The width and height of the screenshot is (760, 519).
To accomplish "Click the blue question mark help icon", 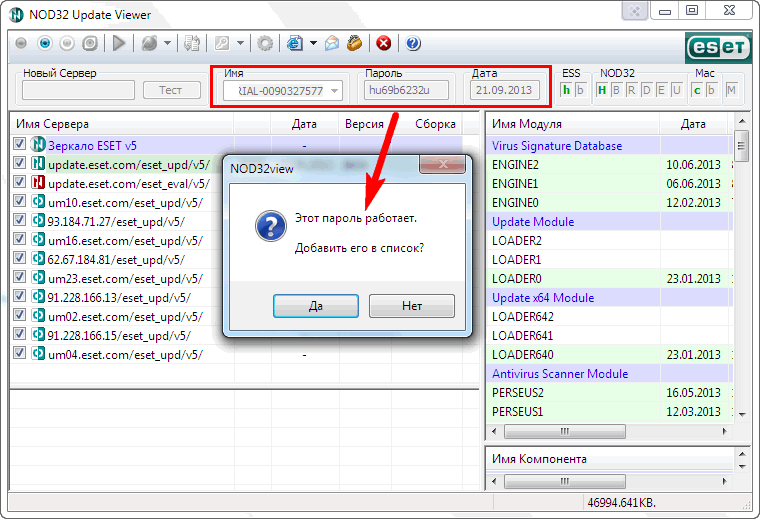I will click(x=413, y=44).
